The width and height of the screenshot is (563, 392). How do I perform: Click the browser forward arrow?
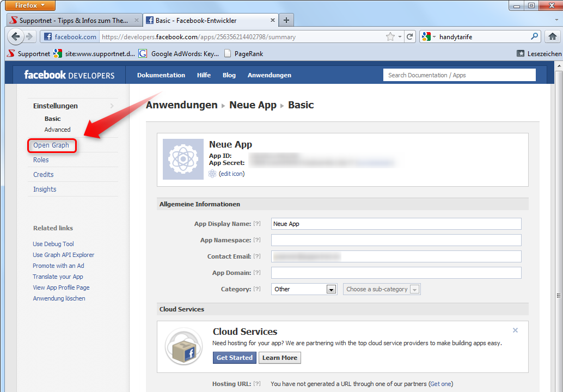pyautogui.click(x=29, y=36)
